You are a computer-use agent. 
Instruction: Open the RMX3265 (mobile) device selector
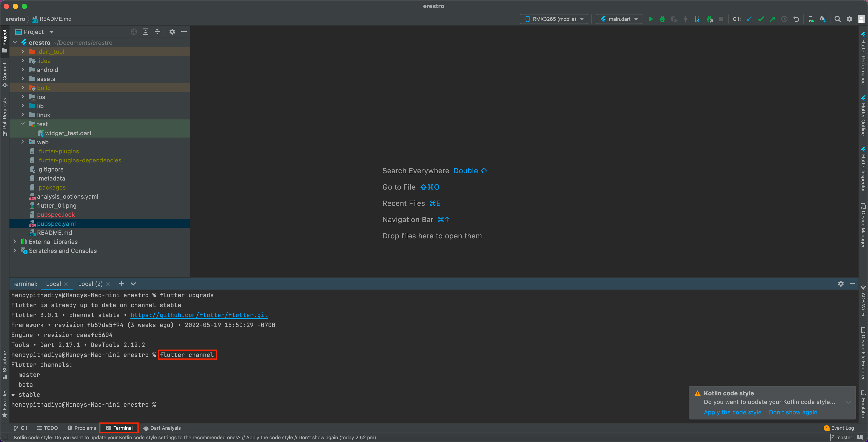point(554,19)
